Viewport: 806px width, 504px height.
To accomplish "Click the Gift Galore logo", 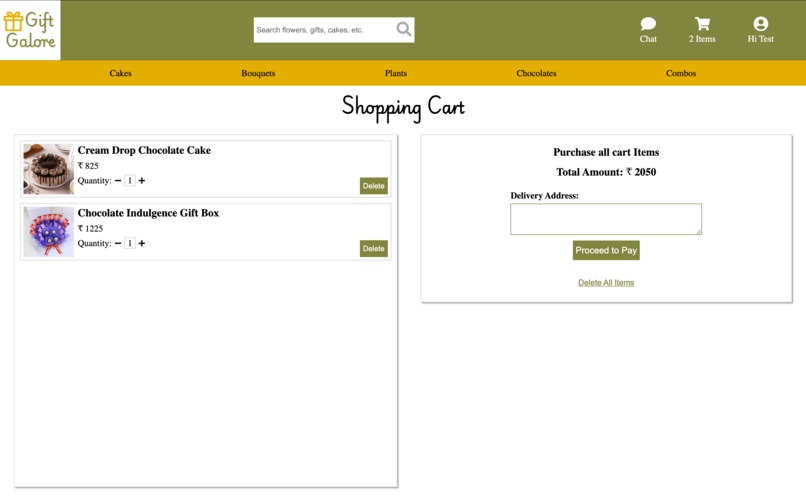I will [30, 30].
